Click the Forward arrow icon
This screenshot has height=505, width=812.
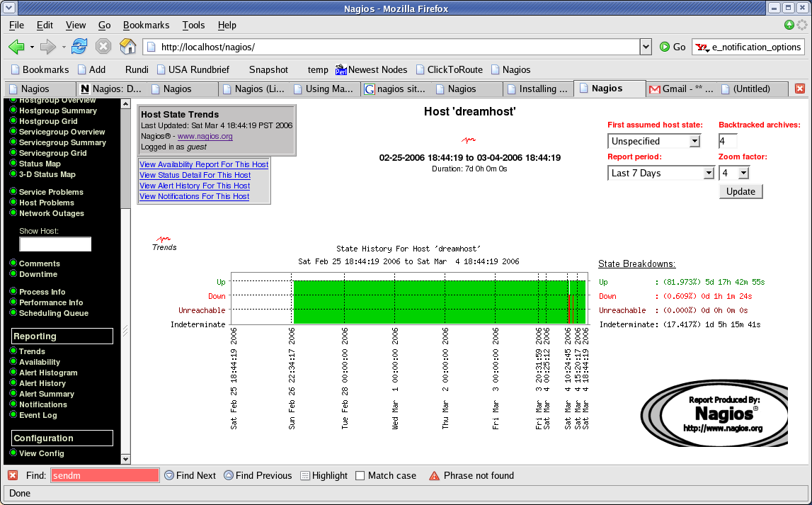47,47
